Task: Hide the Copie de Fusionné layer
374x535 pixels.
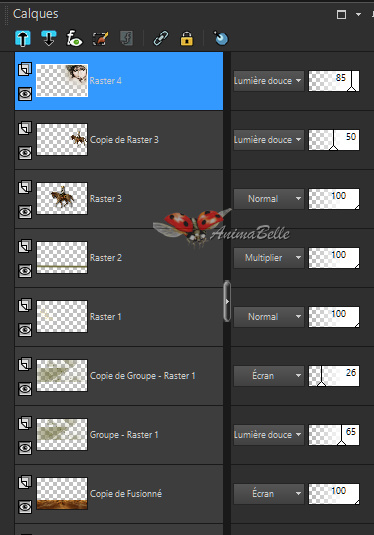Action: pos(25,507)
